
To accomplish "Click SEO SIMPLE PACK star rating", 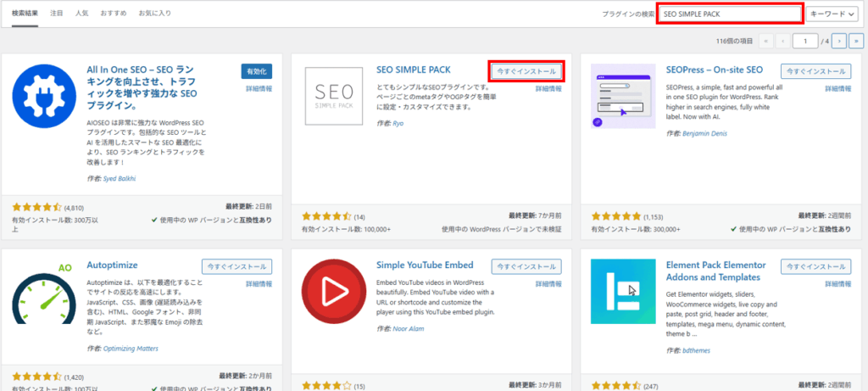I will 326,216.
